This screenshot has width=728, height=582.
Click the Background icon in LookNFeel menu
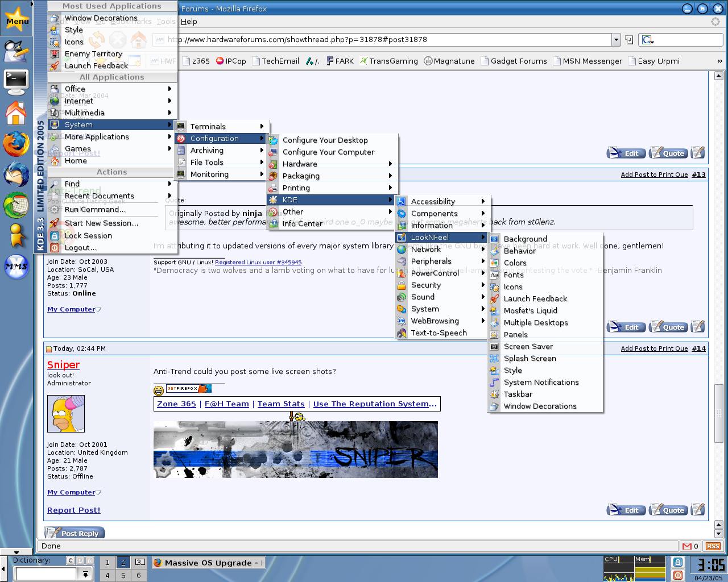[494, 239]
